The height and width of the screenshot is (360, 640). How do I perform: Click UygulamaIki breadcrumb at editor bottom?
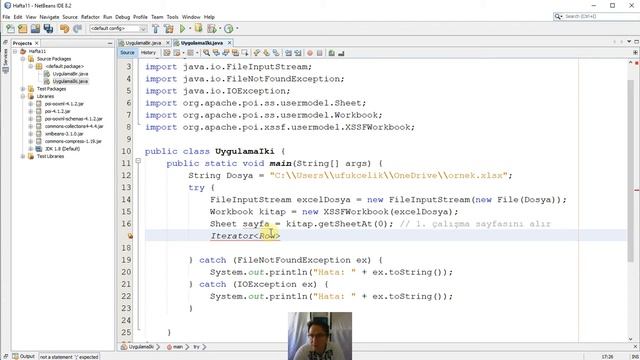click(141, 347)
